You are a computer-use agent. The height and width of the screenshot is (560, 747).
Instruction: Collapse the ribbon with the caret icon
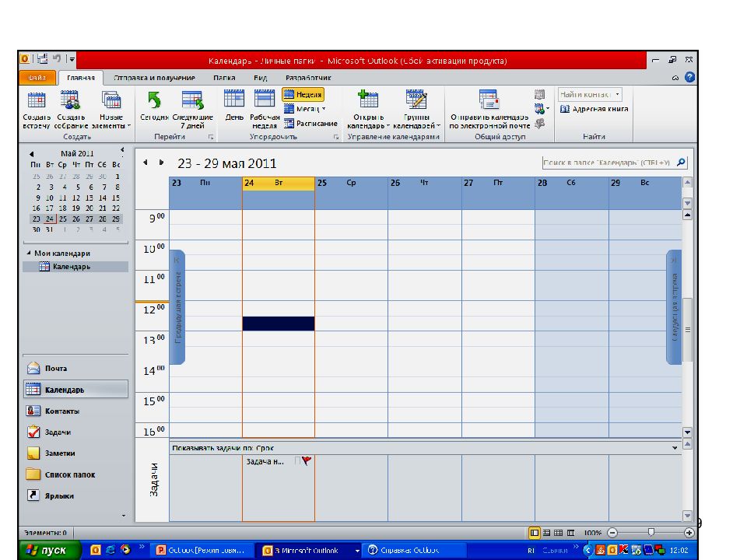(675, 78)
